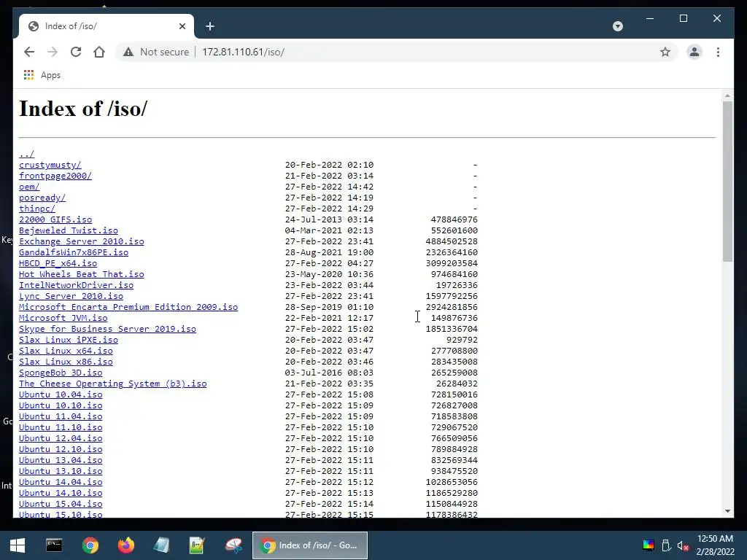The height and width of the screenshot is (560, 747).
Task: Click the vertical scrollbar thumb
Action: click(x=727, y=181)
